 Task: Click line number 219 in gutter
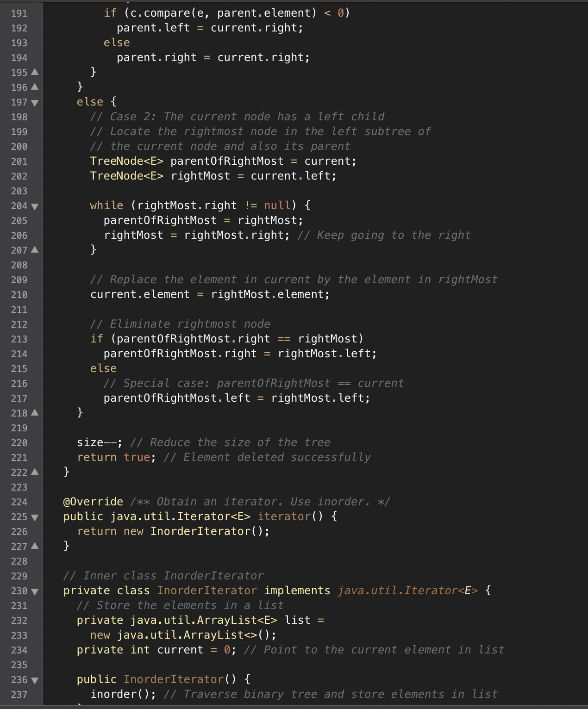click(19, 428)
